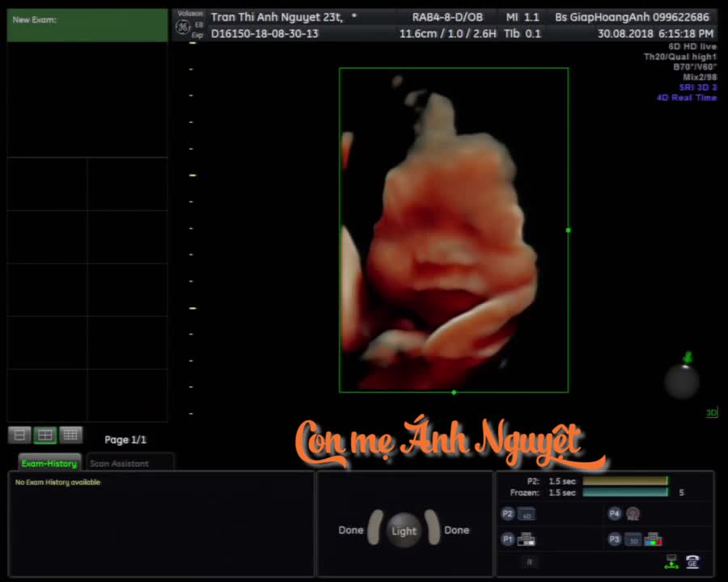Screen dimensions: 728x582
Task: Click probe label 'RAB4-8-D/OB'
Action: click(447, 17)
